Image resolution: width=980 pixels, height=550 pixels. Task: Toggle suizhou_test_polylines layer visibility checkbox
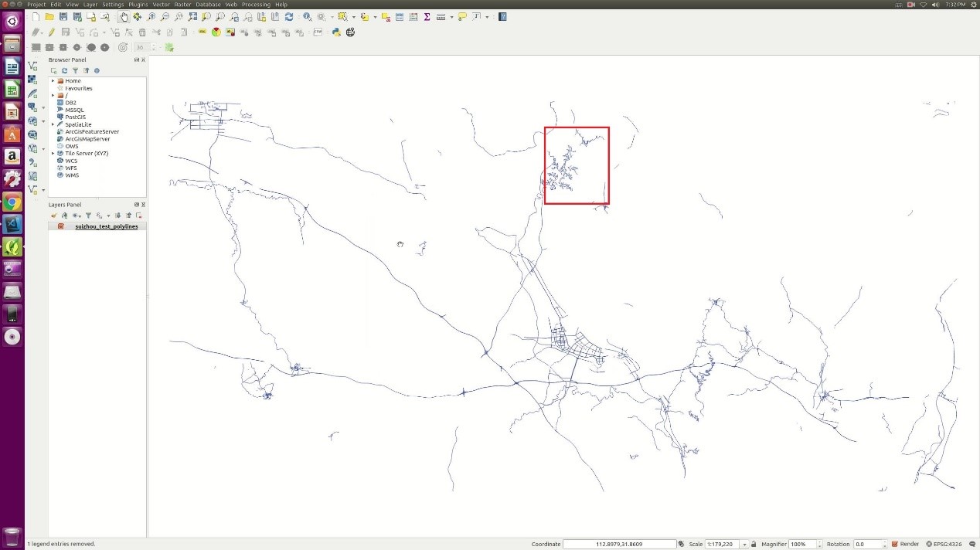pyautogui.click(x=61, y=226)
